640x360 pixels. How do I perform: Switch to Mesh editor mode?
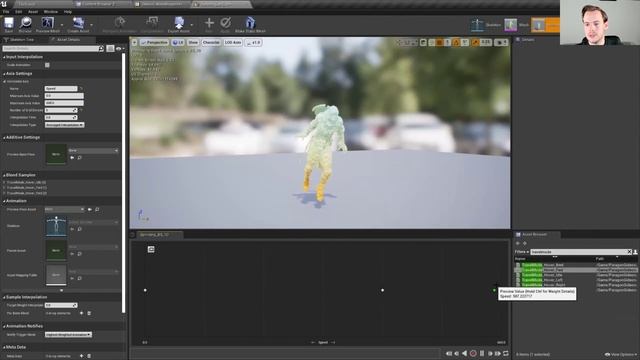516,25
